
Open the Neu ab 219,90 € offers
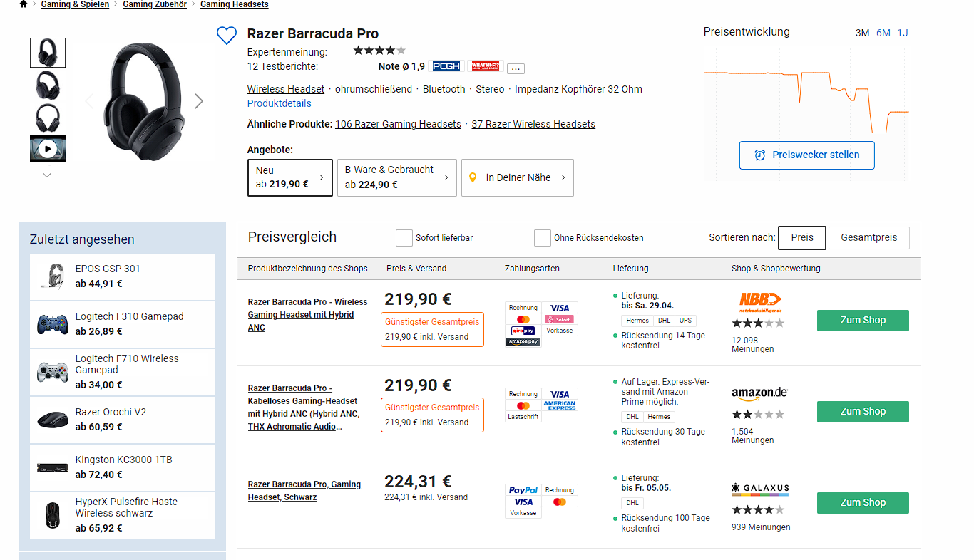[x=289, y=177]
